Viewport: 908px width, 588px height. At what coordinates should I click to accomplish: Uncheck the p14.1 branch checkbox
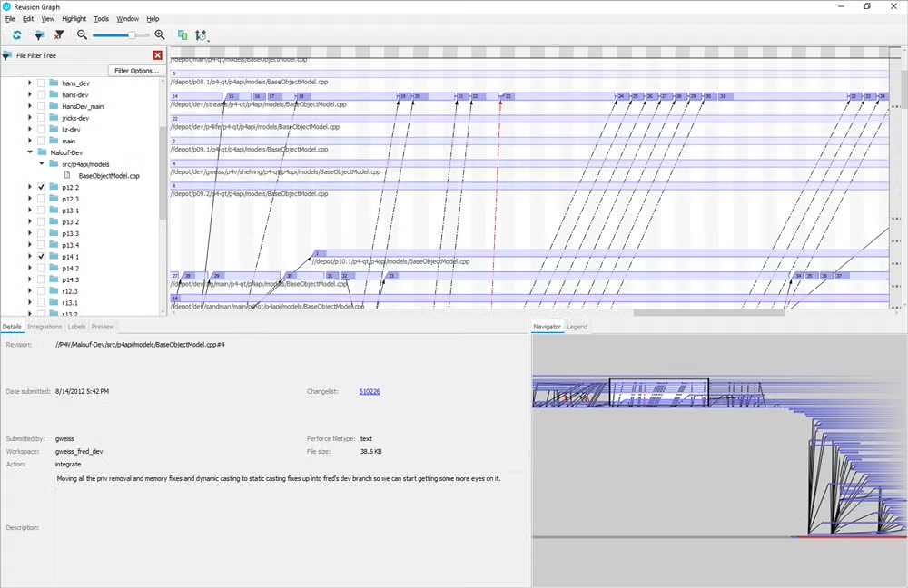[41, 256]
